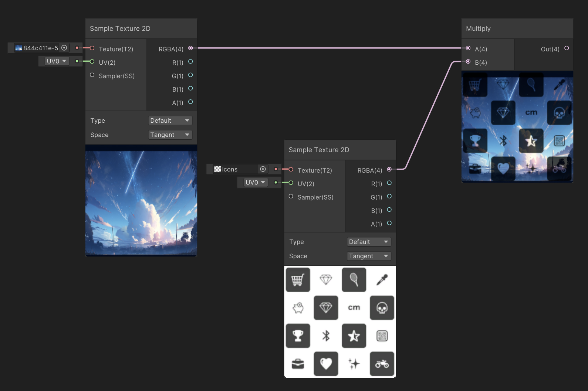
Task: Click tennis racket icon in icons preview
Action: point(354,280)
